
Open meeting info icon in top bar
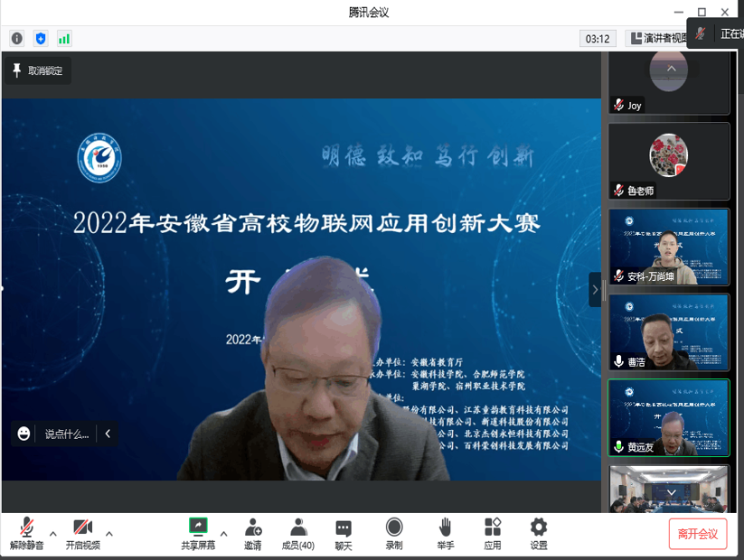[16, 38]
